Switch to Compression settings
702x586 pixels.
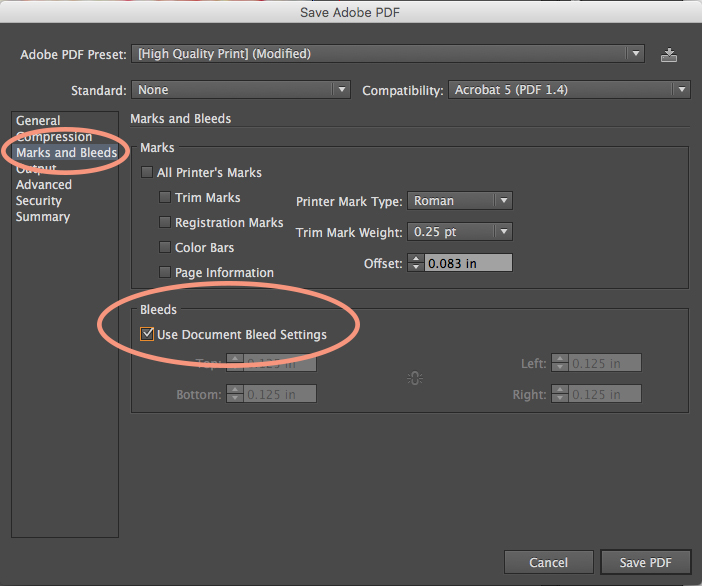tap(54, 137)
